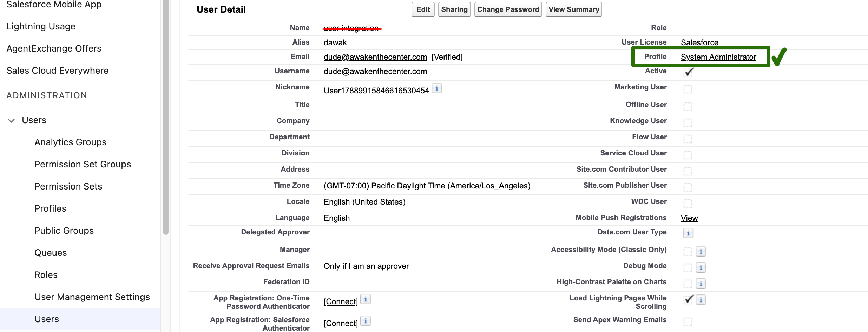Click info icon beside One-Time Password Authenticator Connect

(366, 299)
